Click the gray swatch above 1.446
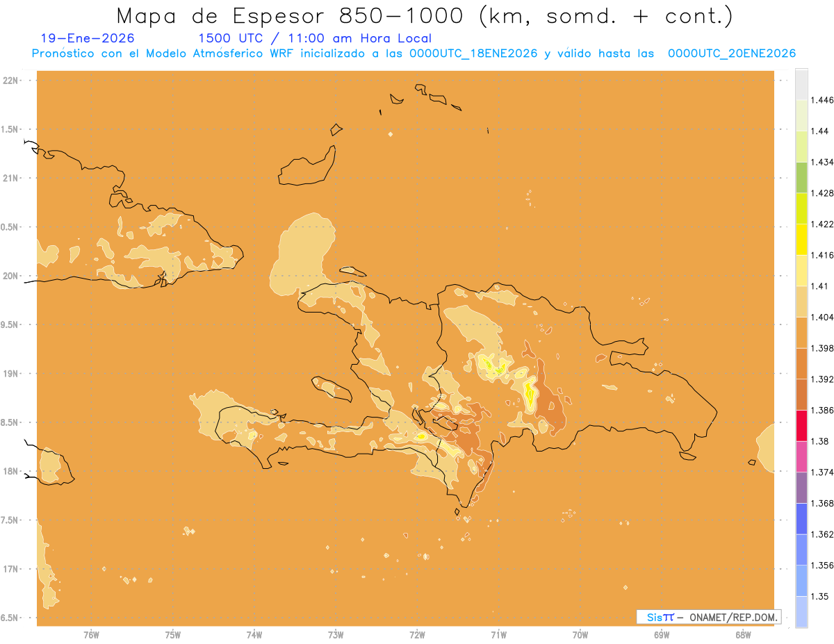 coord(801,84)
